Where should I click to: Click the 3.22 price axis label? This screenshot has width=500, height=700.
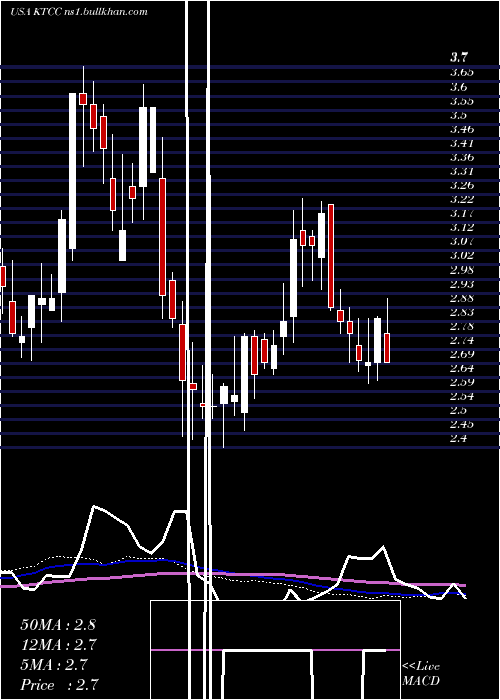(462, 199)
